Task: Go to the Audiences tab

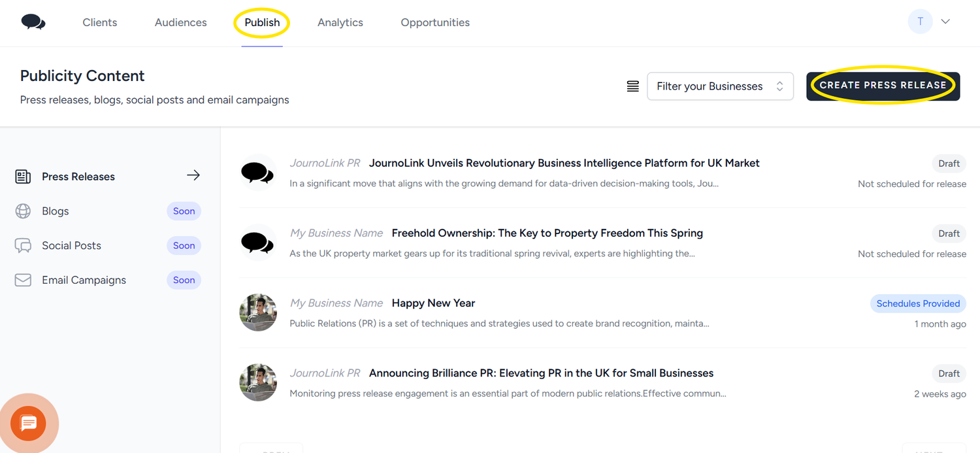Action: coord(181,22)
